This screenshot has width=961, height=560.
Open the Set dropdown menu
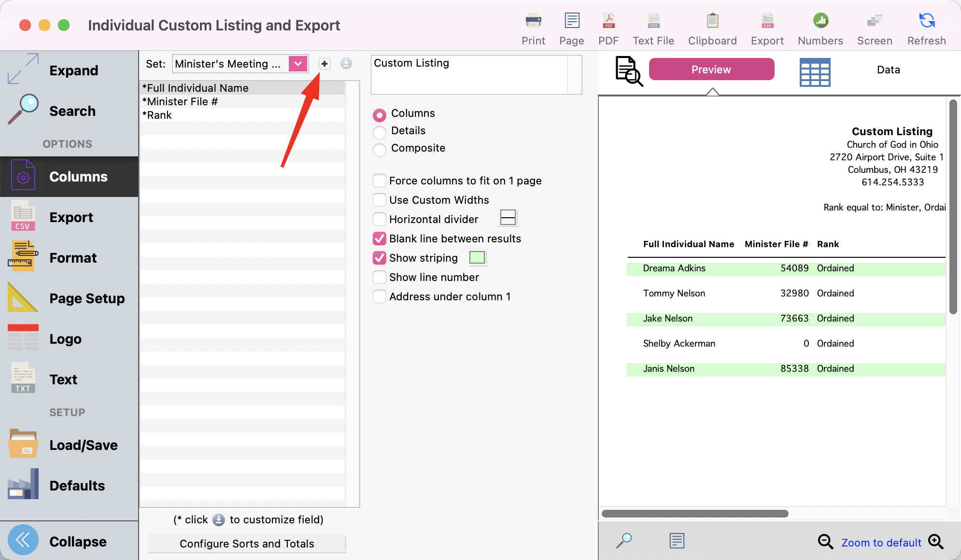(x=298, y=64)
